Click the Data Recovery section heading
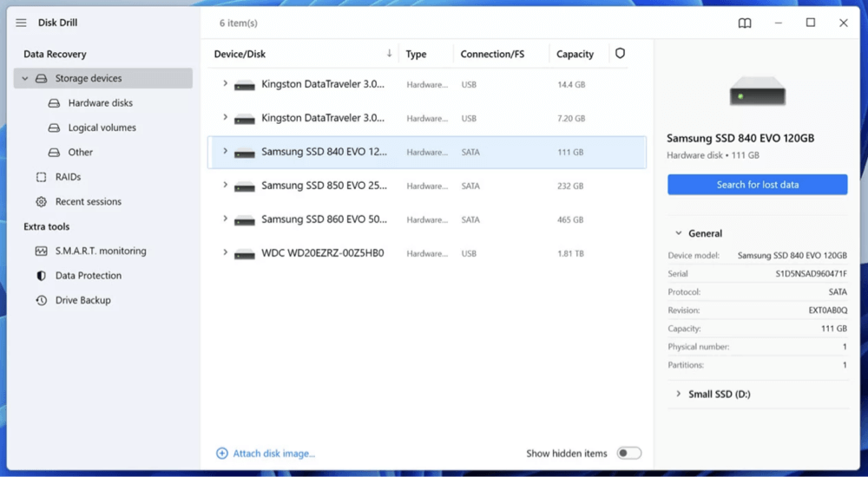Image resolution: width=868 pixels, height=477 pixels. click(x=55, y=55)
